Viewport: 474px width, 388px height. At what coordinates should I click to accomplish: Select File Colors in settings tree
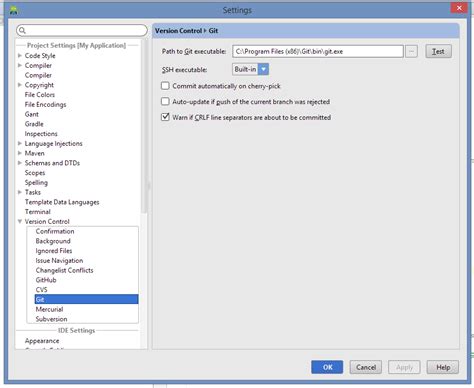[x=40, y=95]
